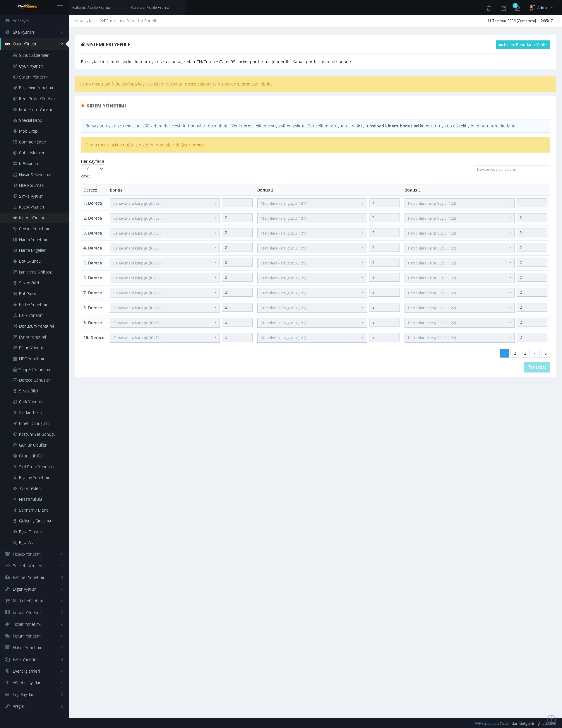This screenshot has width=562, height=728.
Task: Click the Çark Yönetimi wheel icon
Action: point(15,402)
